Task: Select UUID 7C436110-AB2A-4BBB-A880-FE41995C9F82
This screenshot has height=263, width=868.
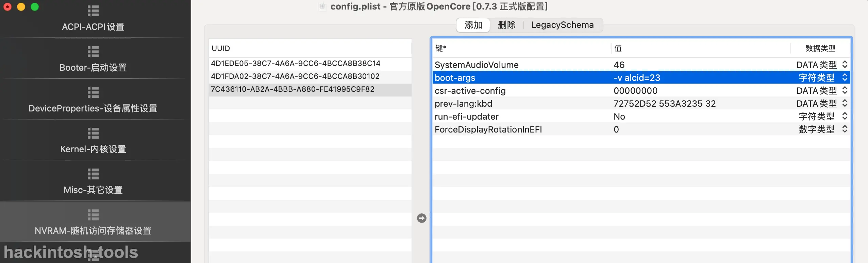Action: click(x=310, y=89)
